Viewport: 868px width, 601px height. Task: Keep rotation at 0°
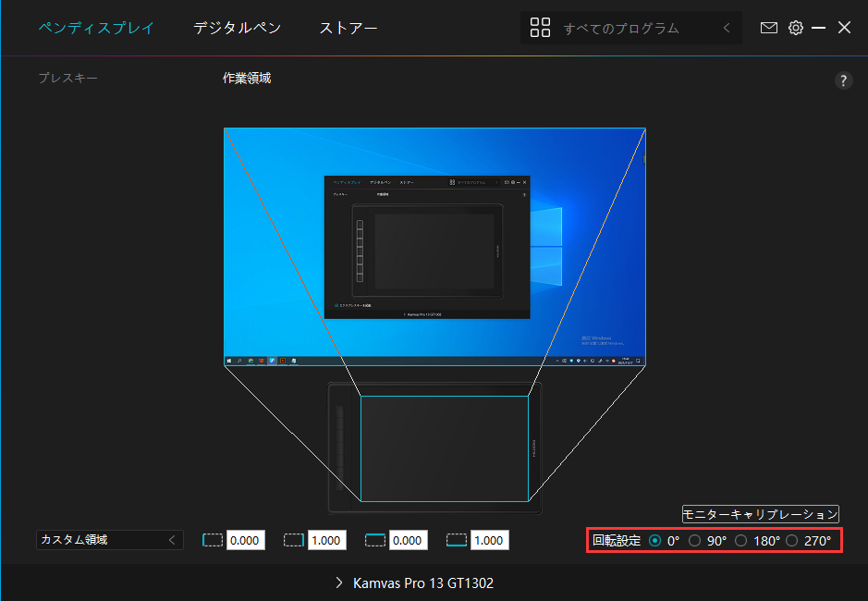click(x=656, y=540)
